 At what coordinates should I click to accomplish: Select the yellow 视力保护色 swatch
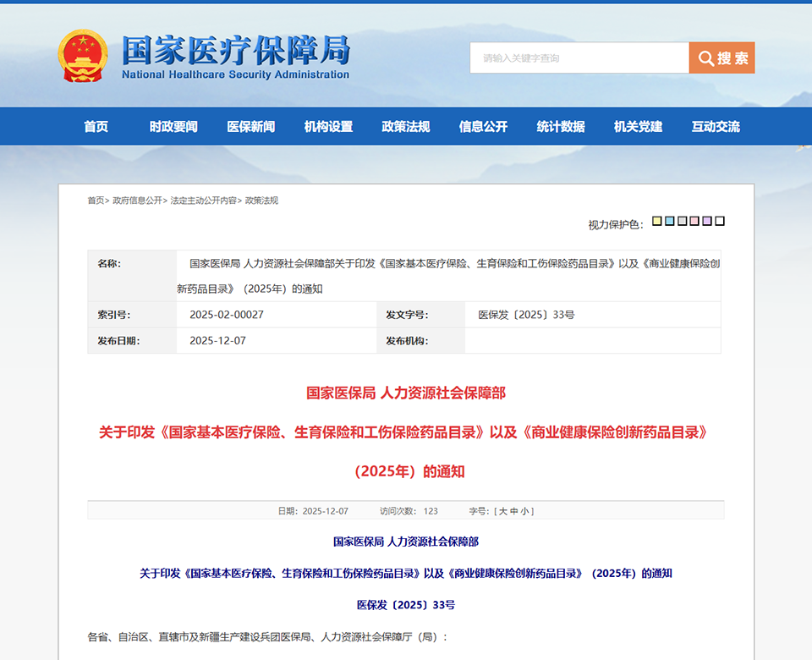656,220
